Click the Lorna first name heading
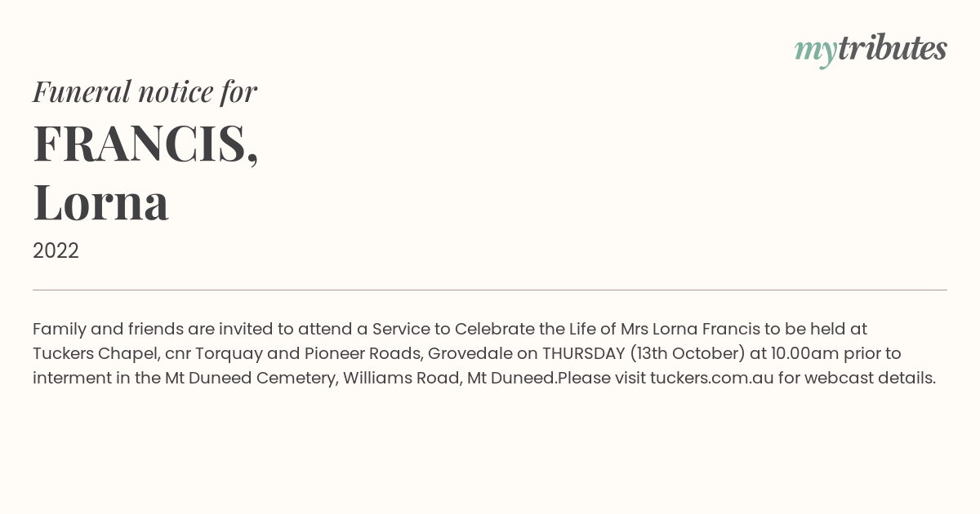The height and width of the screenshot is (514, 980). click(100, 202)
